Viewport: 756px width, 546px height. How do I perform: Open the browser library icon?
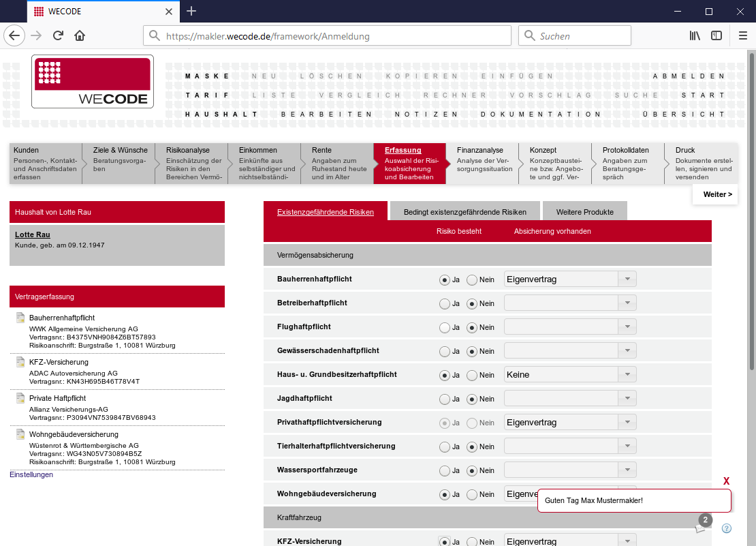(x=695, y=35)
